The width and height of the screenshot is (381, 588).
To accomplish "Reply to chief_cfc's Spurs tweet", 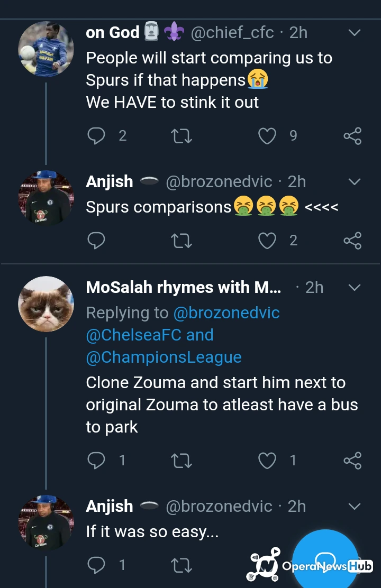I will (x=96, y=136).
